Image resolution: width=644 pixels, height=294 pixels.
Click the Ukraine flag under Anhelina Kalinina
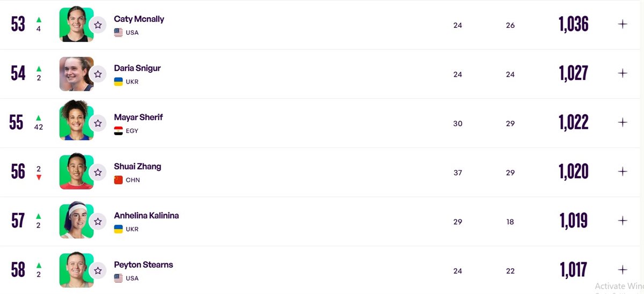pyautogui.click(x=119, y=229)
